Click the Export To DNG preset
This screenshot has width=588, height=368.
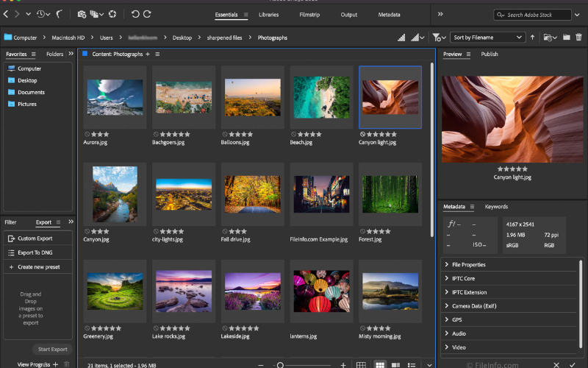tap(35, 252)
